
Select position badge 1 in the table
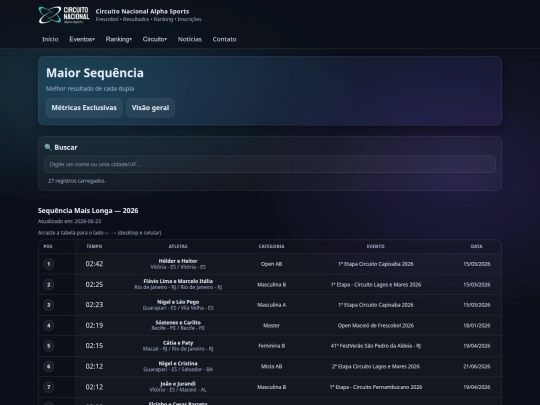(49, 264)
